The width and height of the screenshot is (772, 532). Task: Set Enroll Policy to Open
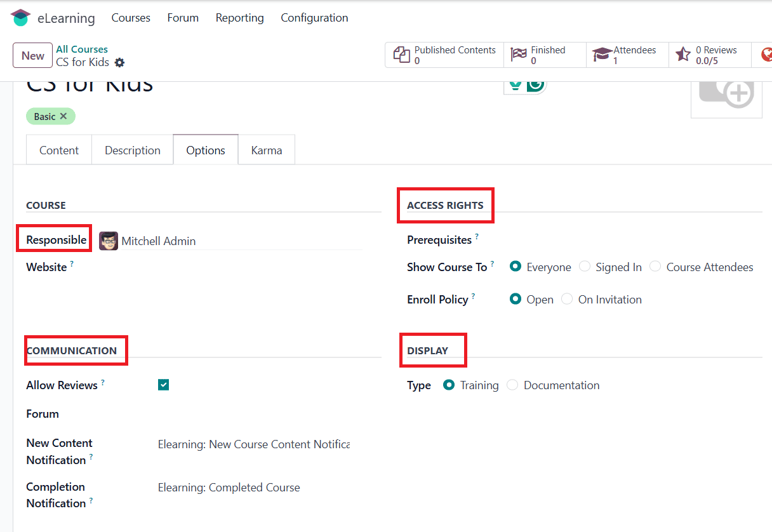click(x=516, y=299)
